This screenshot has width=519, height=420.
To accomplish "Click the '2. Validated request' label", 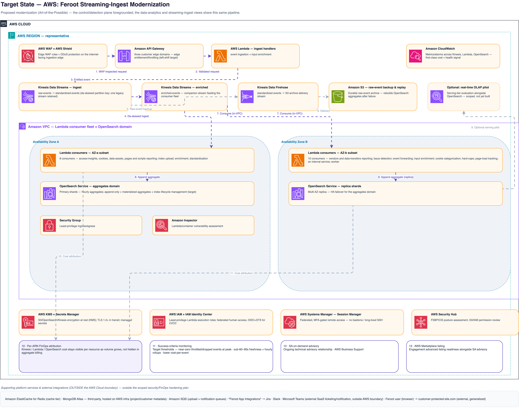I will [x=207, y=72].
